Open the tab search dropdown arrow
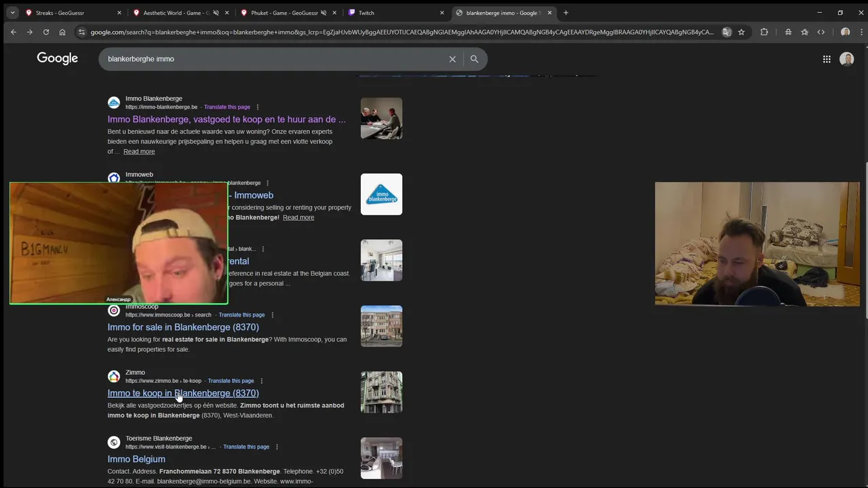 tap(12, 12)
